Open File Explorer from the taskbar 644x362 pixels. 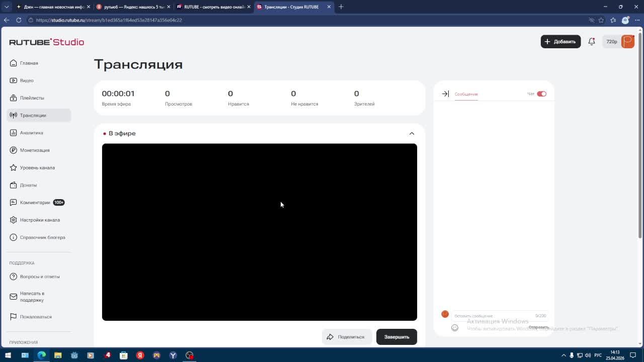click(58, 355)
